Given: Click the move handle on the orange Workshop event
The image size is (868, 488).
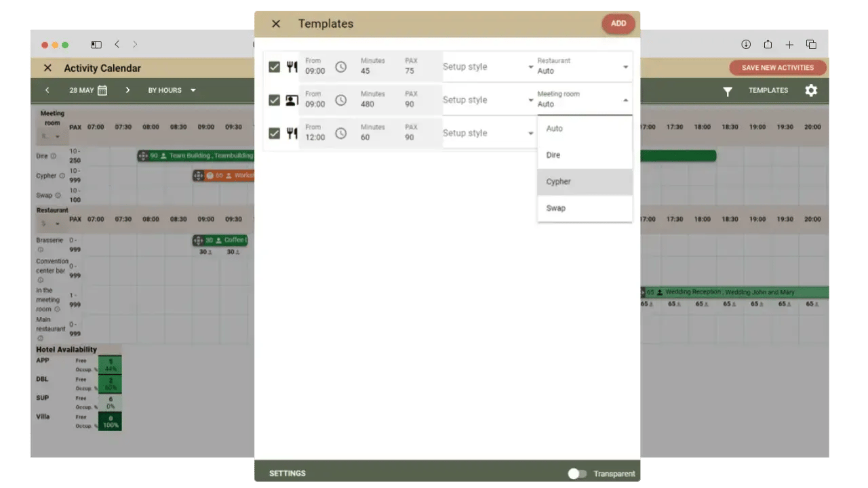Looking at the screenshot, I should click(198, 176).
